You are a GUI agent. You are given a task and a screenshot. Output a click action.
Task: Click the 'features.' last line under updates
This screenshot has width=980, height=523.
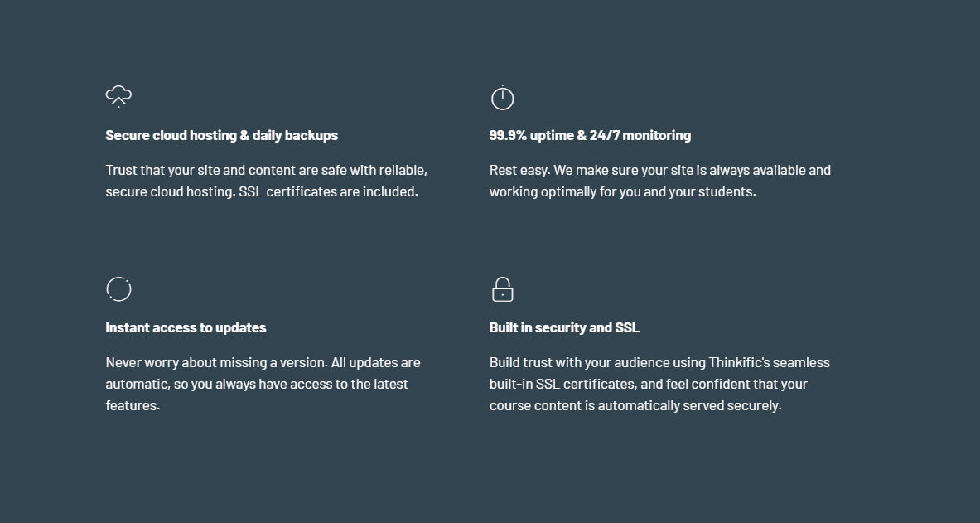(133, 404)
